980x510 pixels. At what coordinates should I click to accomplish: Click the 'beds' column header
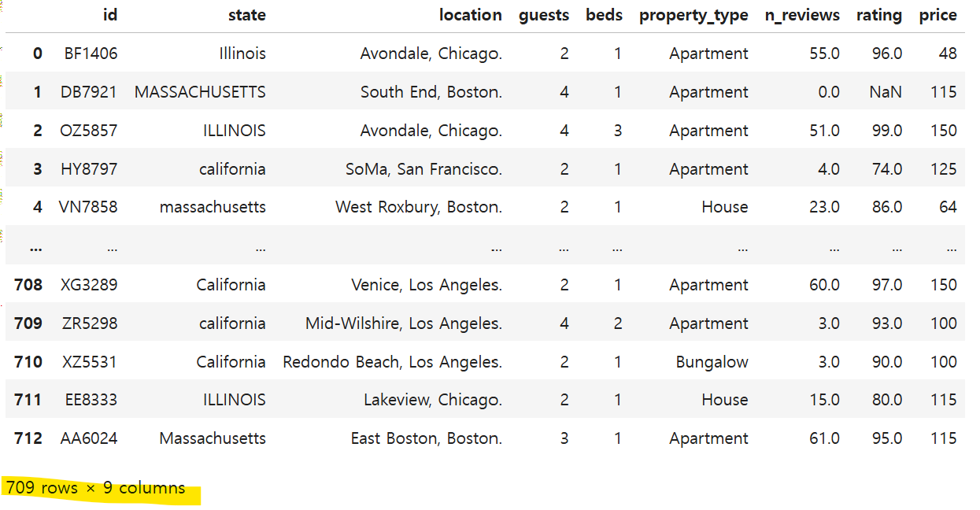pos(604,15)
